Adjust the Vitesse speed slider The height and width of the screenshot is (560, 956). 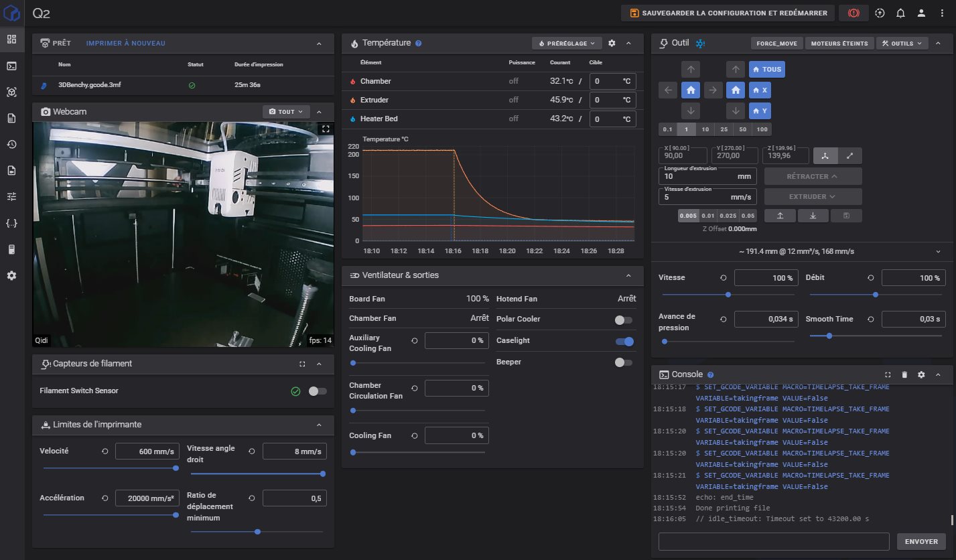click(x=728, y=294)
